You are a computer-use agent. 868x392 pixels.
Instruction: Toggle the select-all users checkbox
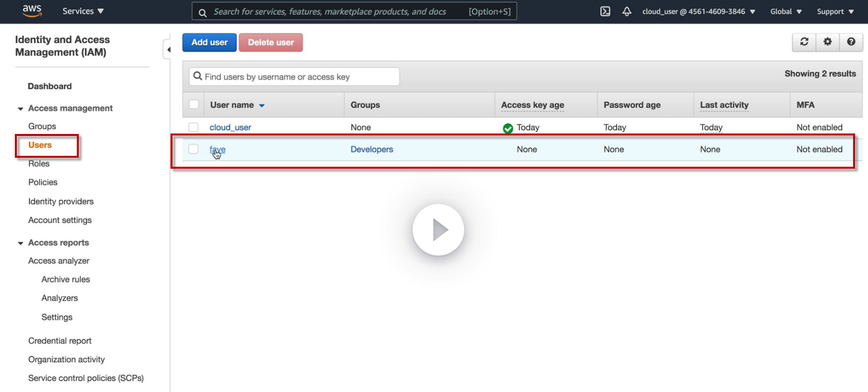(194, 105)
